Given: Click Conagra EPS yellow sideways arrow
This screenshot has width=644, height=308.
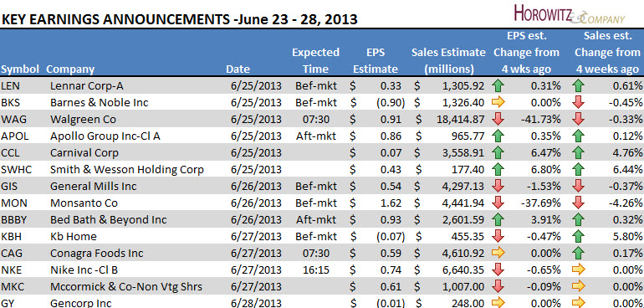Looking at the screenshot, I should pos(498,253).
